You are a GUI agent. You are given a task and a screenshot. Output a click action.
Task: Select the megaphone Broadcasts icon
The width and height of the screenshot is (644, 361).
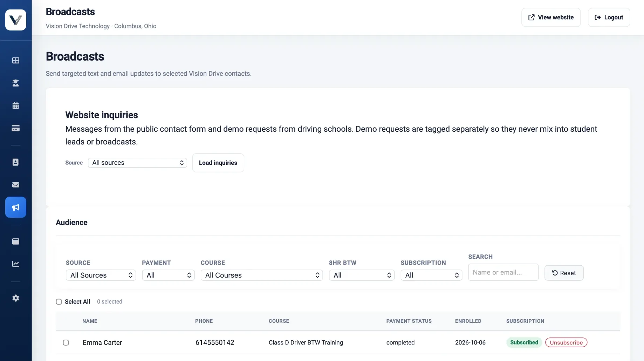point(16,207)
